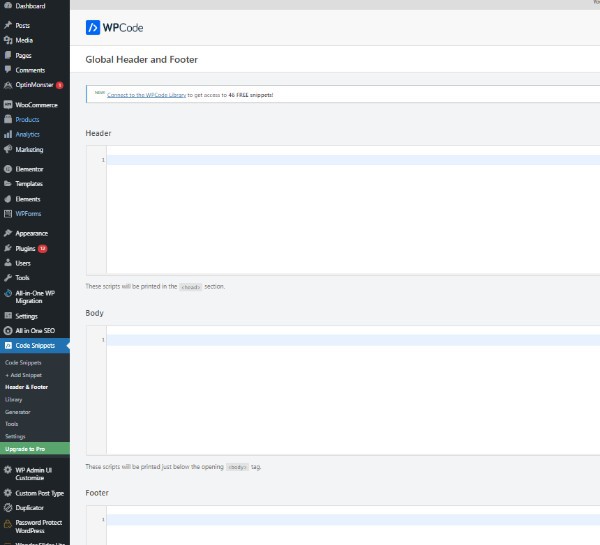This screenshot has width=600, height=545.
Task: Click the OptinMonster monster icon
Action: point(8,85)
